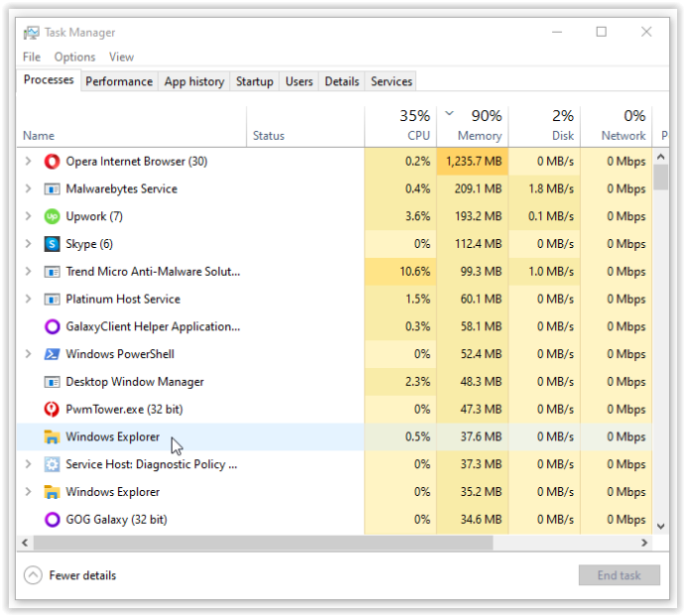Click the green Upwork icon
This screenshot has width=685, height=616.
(x=52, y=216)
